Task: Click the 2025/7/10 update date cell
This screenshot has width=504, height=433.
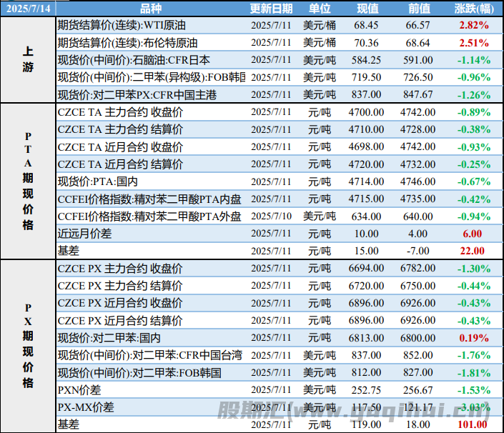Action: 272,216
